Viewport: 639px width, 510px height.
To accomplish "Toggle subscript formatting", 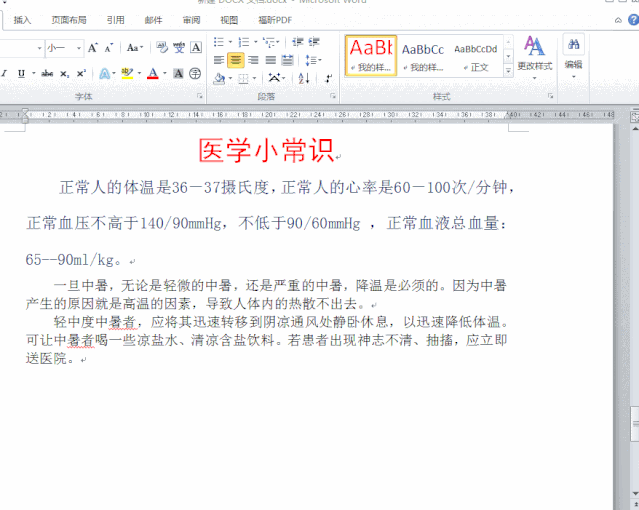I will point(64,73).
